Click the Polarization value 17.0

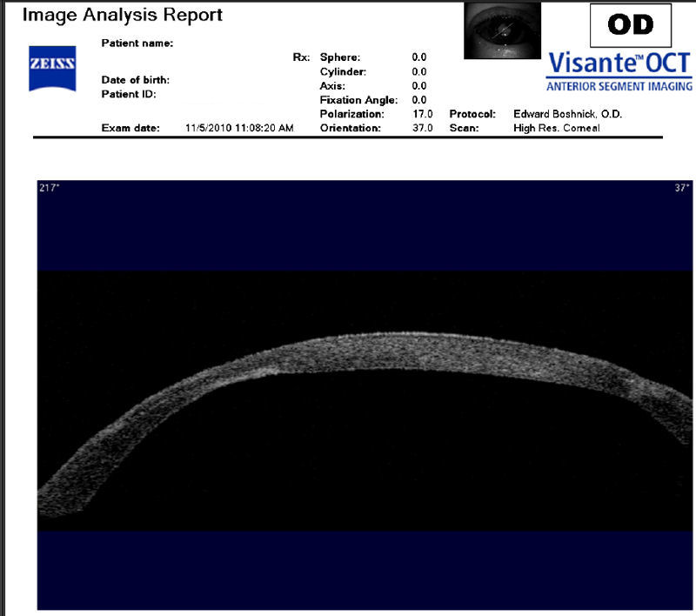[x=422, y=114]
